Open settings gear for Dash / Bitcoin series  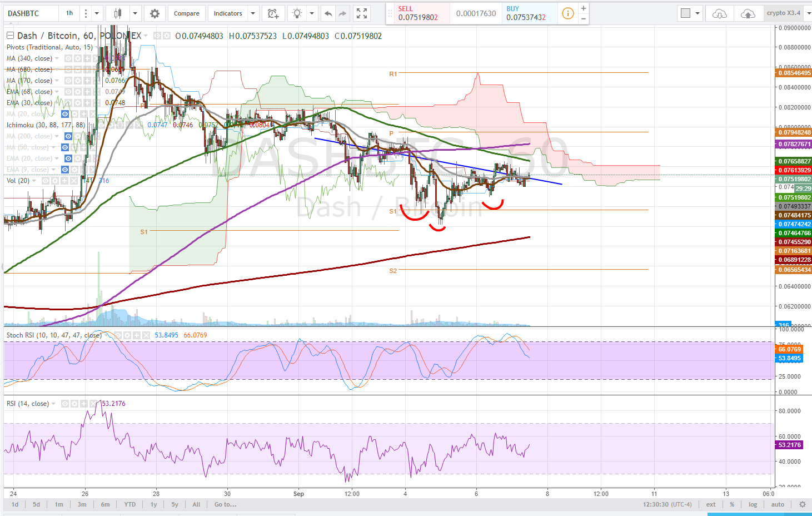[x=167, y=36]
